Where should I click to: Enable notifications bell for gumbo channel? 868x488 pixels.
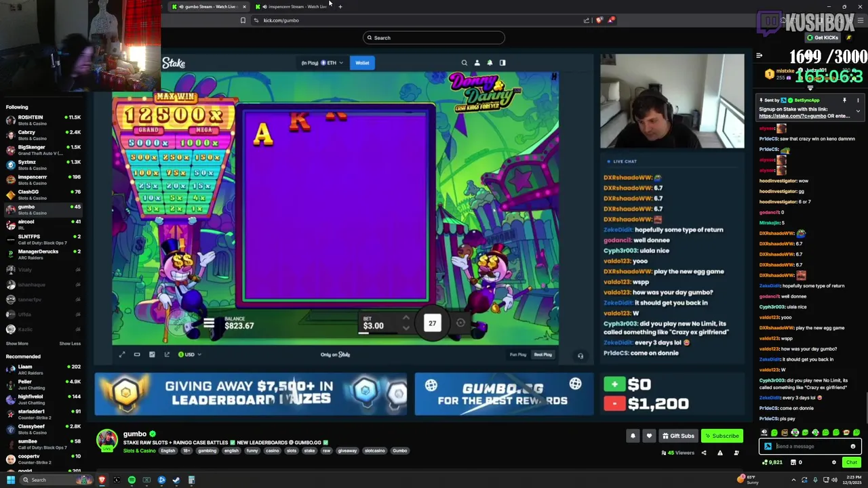[633, 436]
